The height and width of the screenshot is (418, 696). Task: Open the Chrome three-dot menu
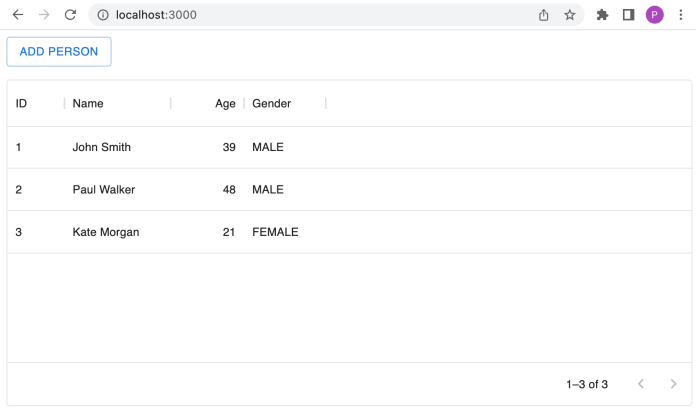point(680,15)
